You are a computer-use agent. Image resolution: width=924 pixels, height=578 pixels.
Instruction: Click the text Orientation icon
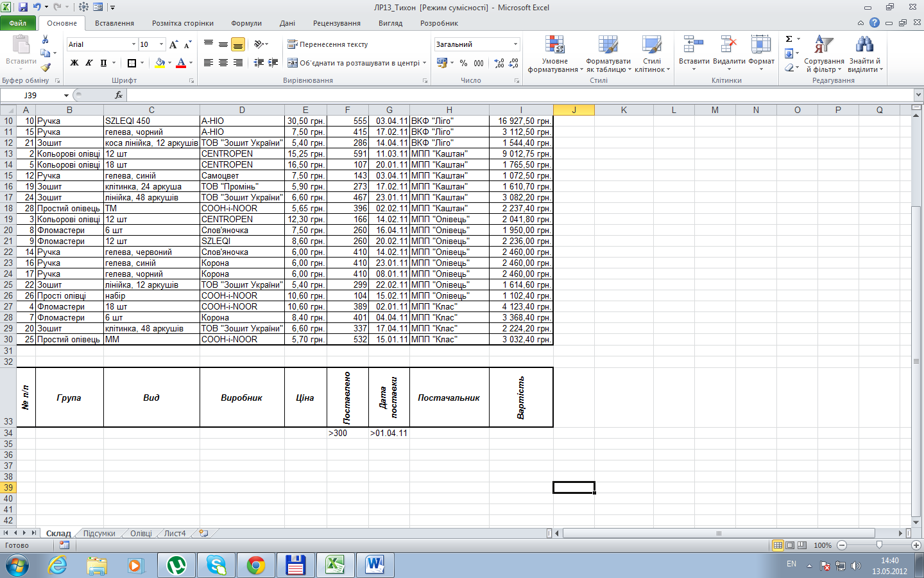click(259, 44)
